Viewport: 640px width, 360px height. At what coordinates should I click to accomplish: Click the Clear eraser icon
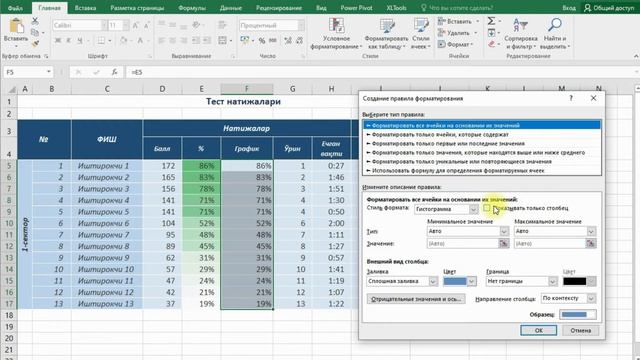tap(491, 44)
